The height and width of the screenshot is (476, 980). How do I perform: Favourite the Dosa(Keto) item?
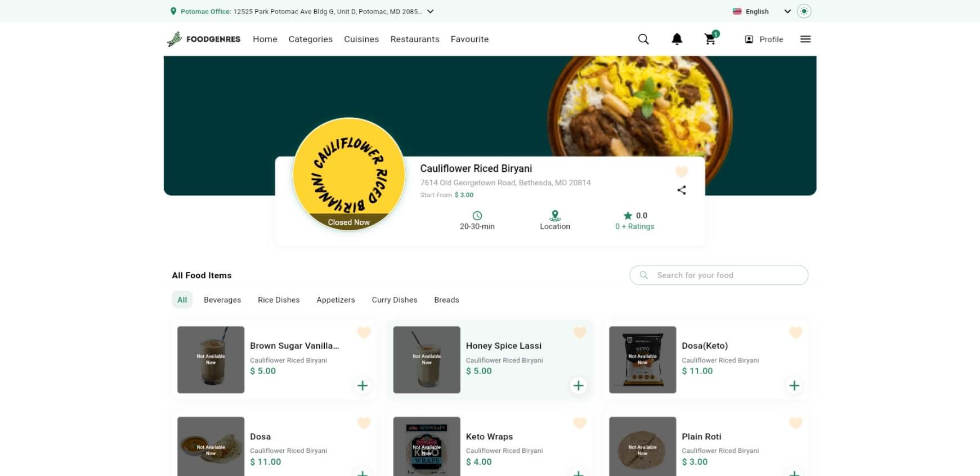click(796, 332)
